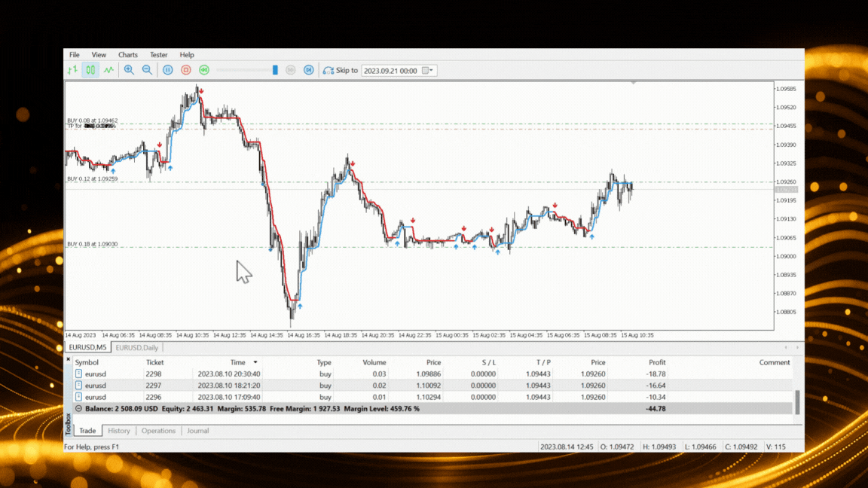Adjust the testing speed slider handle

click(x=275, y=70)
